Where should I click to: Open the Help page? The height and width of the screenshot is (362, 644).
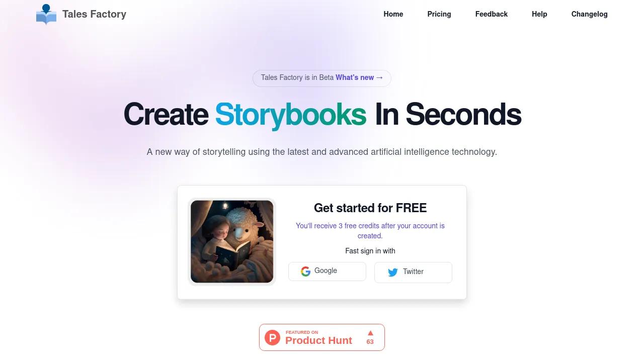(x=539, y=14)
